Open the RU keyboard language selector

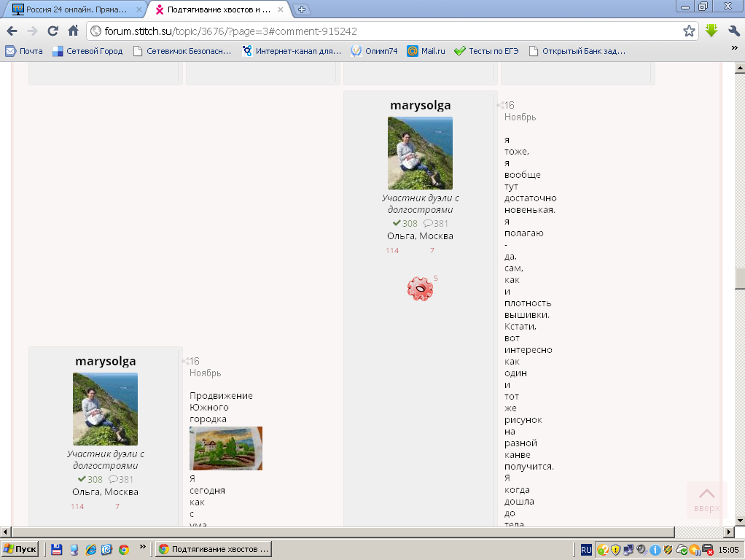[x=586, y=550]
